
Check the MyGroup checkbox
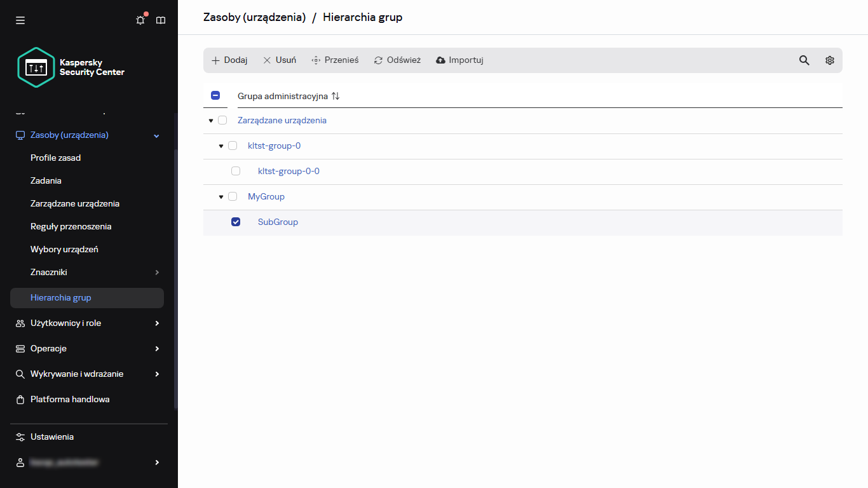point(233,196)
